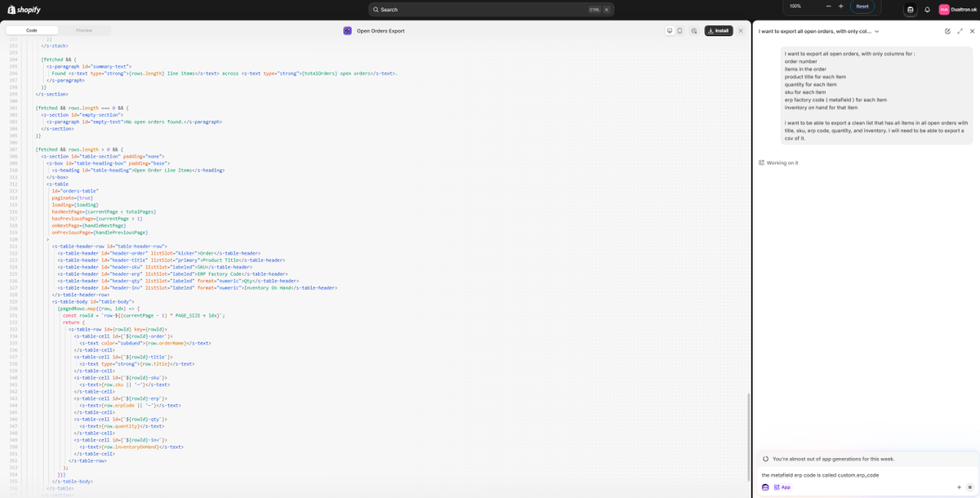980x498 pixels.
Task: Click the plus attachment icon in chat
Action: 959,487
